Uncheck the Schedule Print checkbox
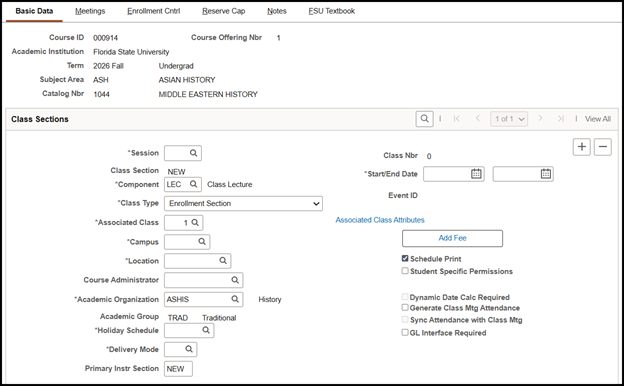 pos(405,258)
